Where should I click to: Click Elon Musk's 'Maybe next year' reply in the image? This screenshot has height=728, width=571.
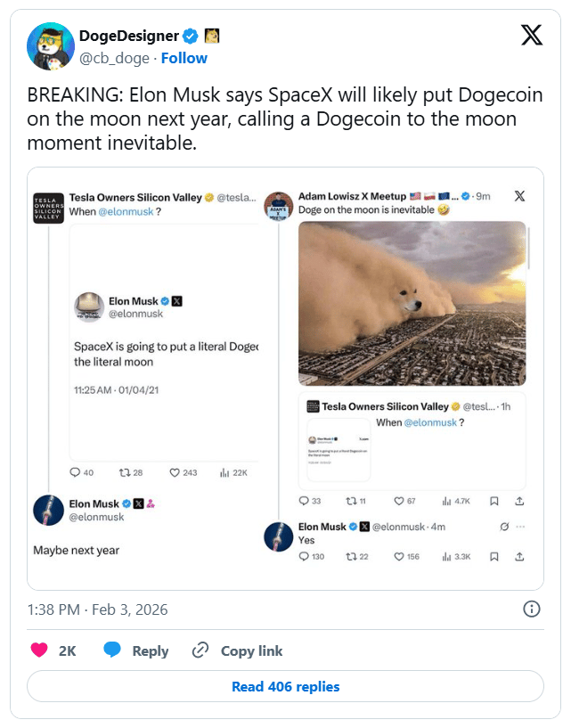pos(77,550)
